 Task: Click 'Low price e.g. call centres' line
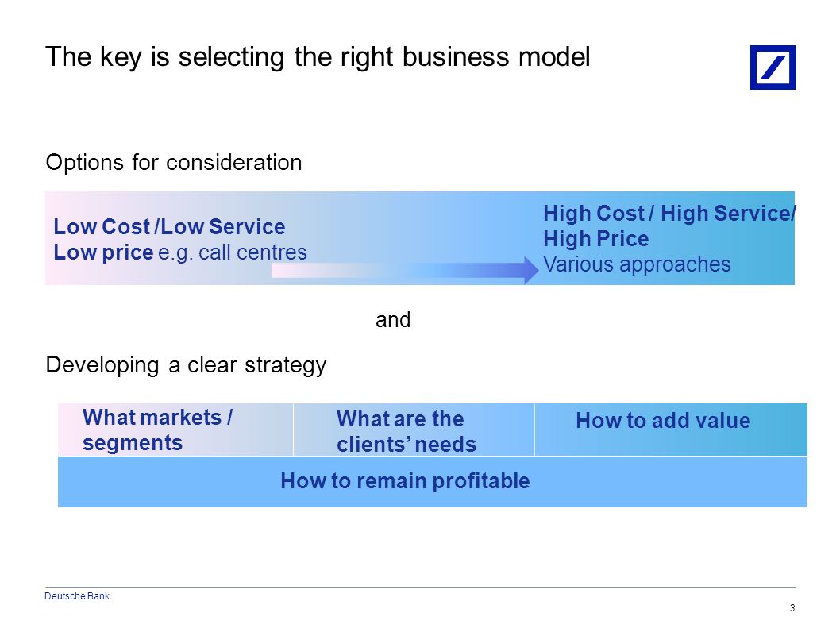(180, 252)
